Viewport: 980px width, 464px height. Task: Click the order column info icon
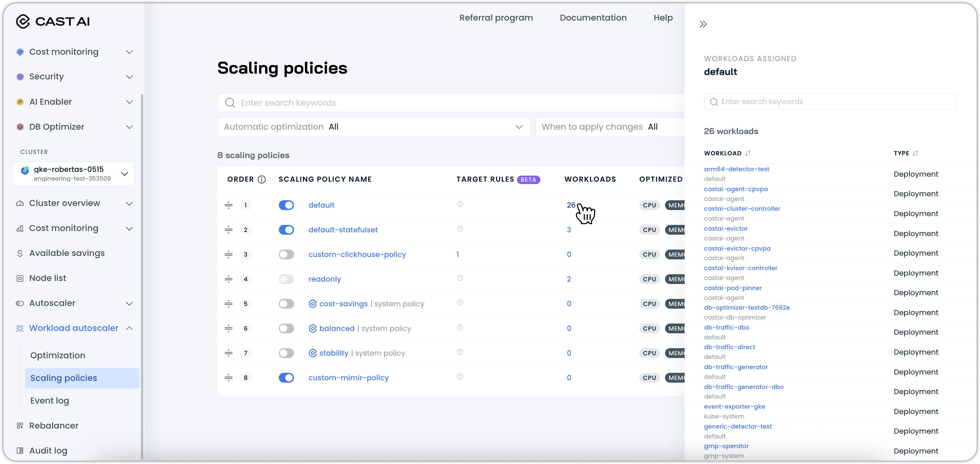point(262,179)
